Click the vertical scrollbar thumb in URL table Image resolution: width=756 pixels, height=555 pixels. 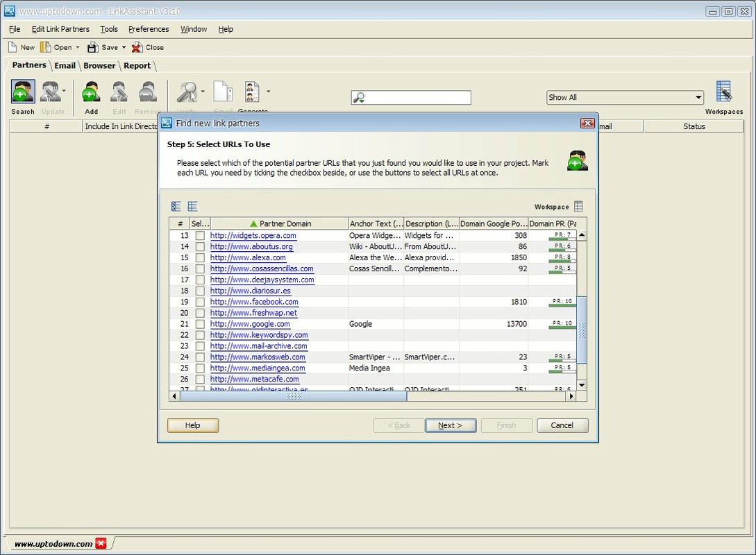pos(582,330)
